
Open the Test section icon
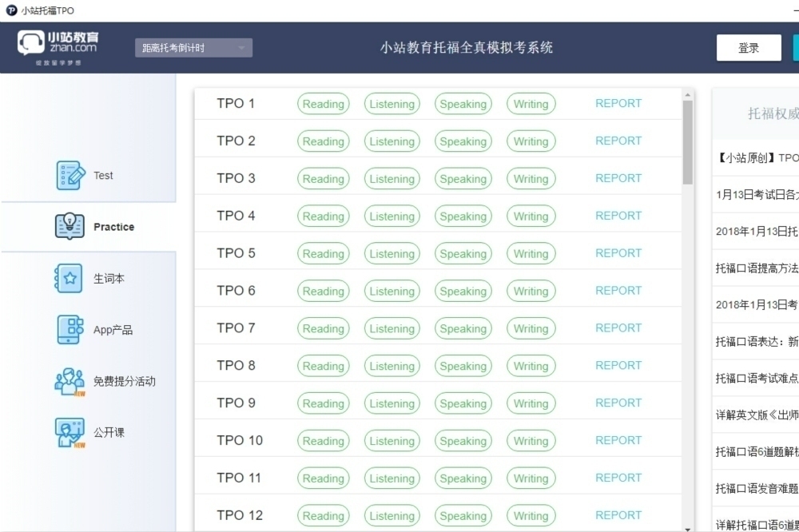coord(70,175)
